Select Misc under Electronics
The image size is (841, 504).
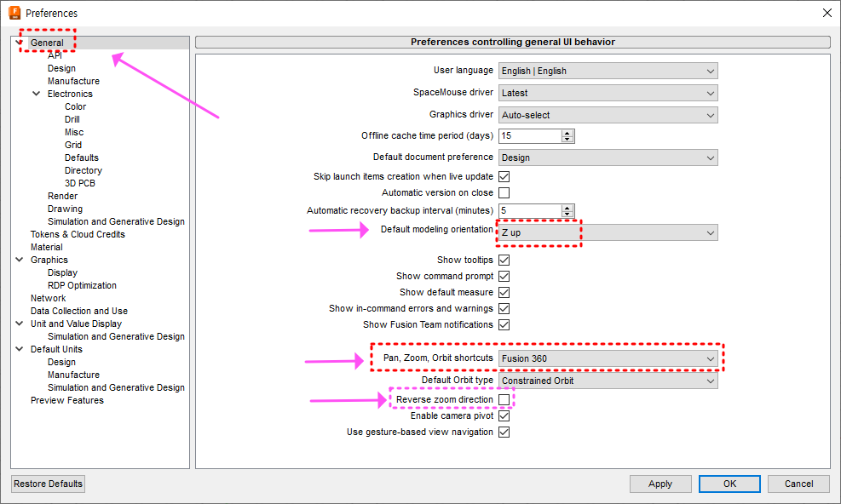coord(74,132)
